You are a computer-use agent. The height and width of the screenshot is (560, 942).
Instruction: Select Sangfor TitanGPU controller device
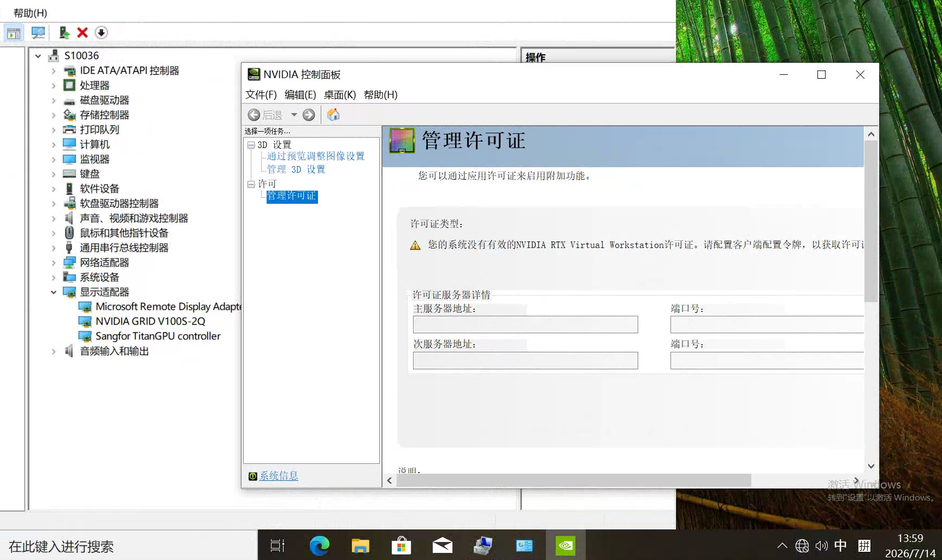[x=158, y=336]
